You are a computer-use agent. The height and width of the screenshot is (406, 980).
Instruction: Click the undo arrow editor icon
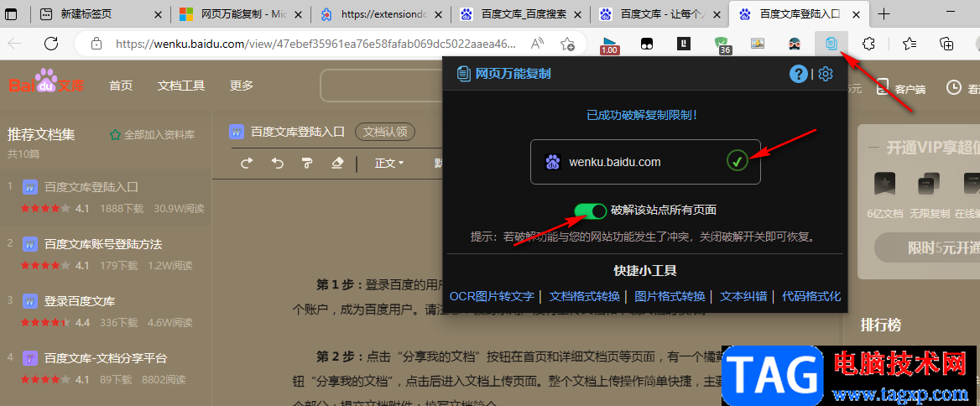click(278, 164)
